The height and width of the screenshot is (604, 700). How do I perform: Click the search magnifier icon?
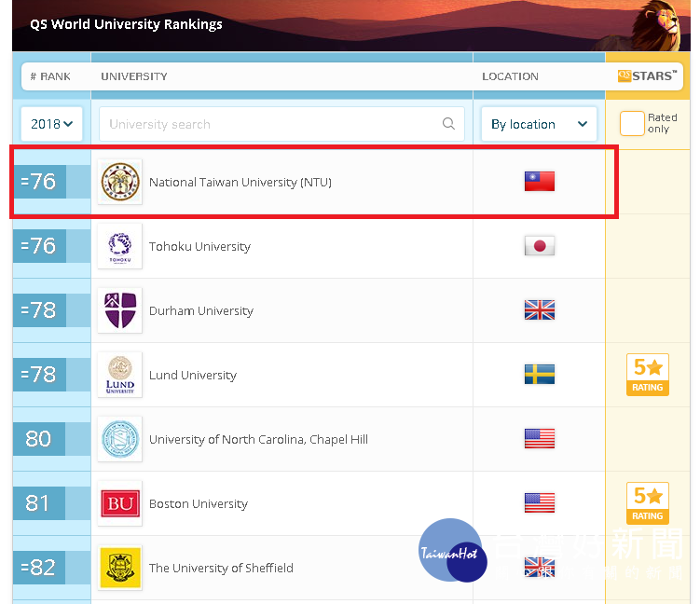click(448, 124)
